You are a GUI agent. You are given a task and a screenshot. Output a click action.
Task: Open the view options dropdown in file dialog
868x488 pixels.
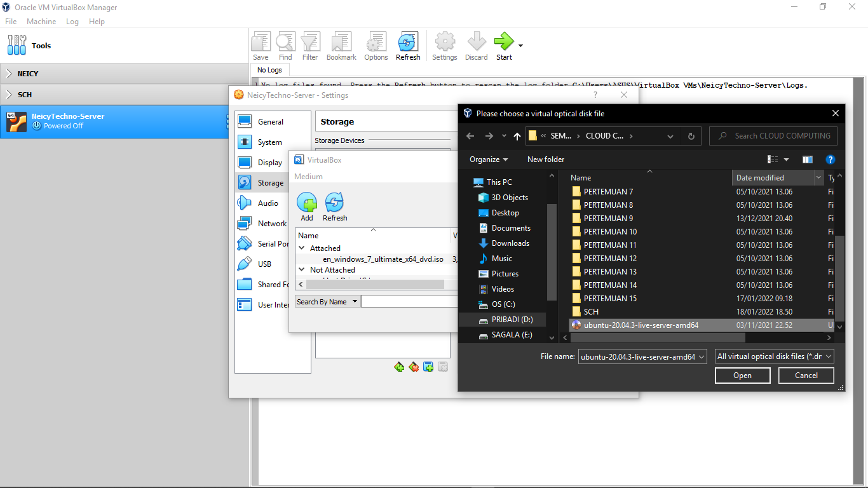click(786, 159)
